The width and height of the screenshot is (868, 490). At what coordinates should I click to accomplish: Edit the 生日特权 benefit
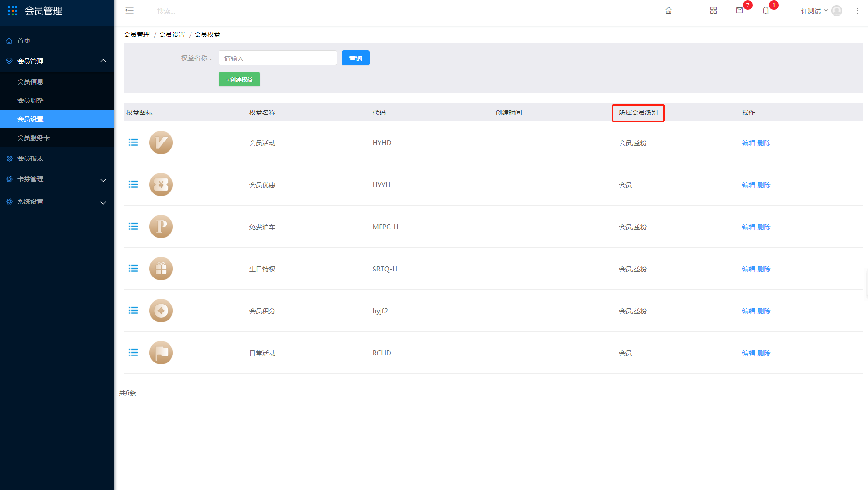748,269
